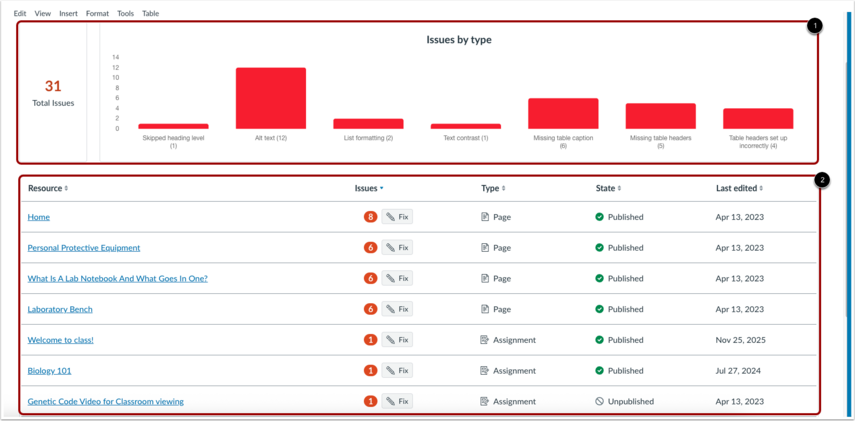This screenshot has height=421, width=855.
Task: Open Personal Protective Equipment link
Action: click(x=84, y=248)
